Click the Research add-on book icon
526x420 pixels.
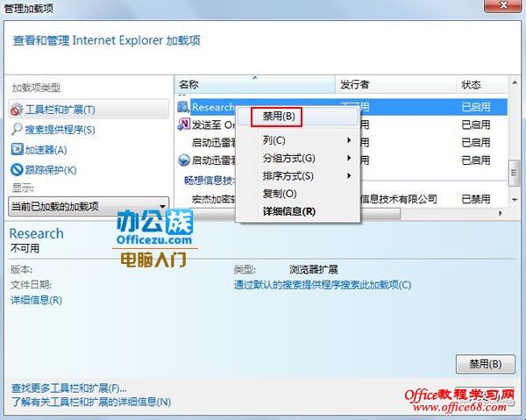183,107
